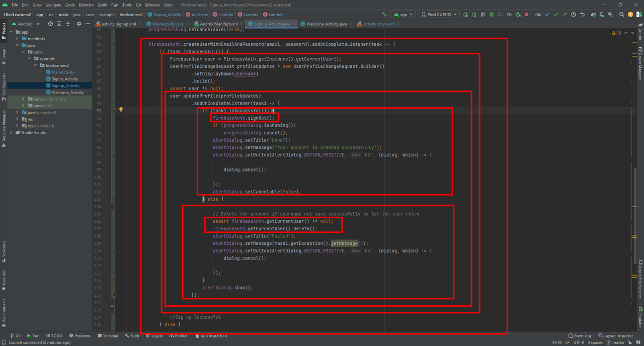The height and width of the screenshot is (346, 644).
Task: Sync Project with Gradle Files icon
Action: 593,15
